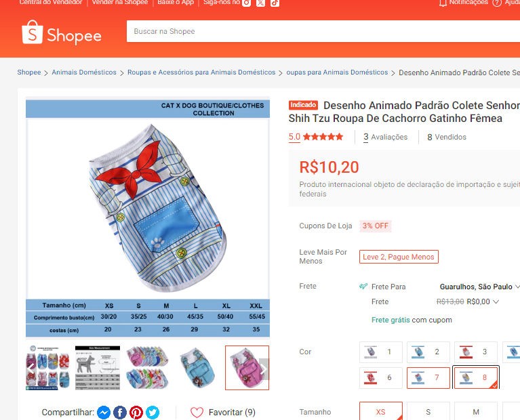520x420 pixels.
Task: Click the Favoritar heart icon
Action: click(x=197, y=413)
